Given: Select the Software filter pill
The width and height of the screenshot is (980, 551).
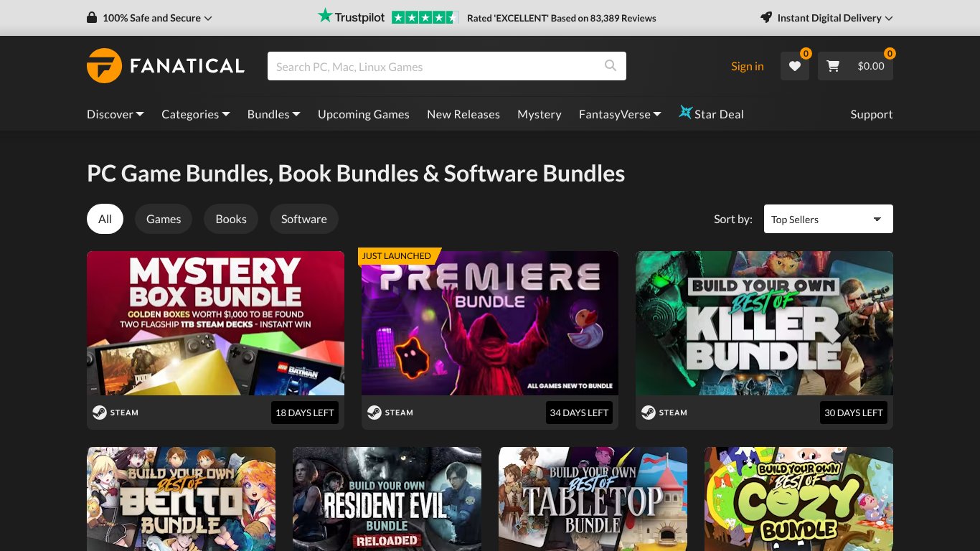Looking at the screenshot, I should pyautogui.click(x=304, y=219).
